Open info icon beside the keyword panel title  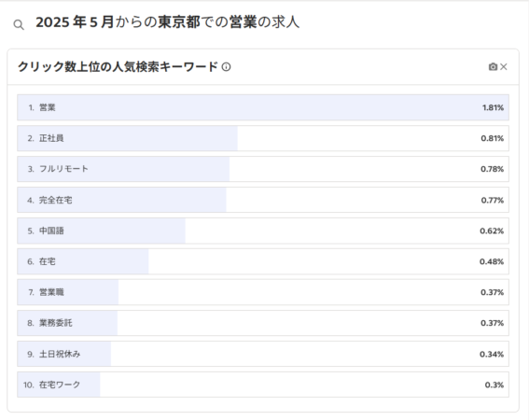click(226, 67)
